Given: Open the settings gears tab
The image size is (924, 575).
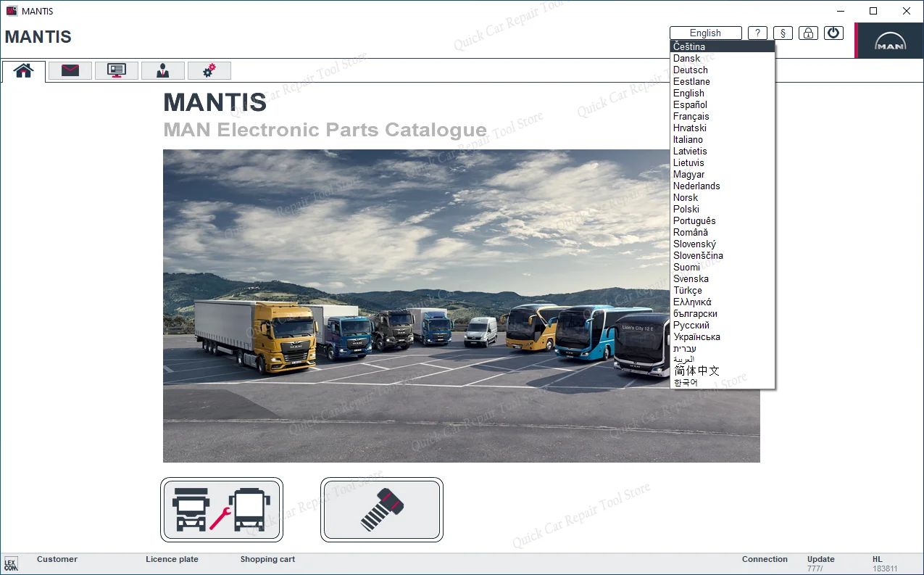Looking at the screenshot, I should (x=209, y=70).
